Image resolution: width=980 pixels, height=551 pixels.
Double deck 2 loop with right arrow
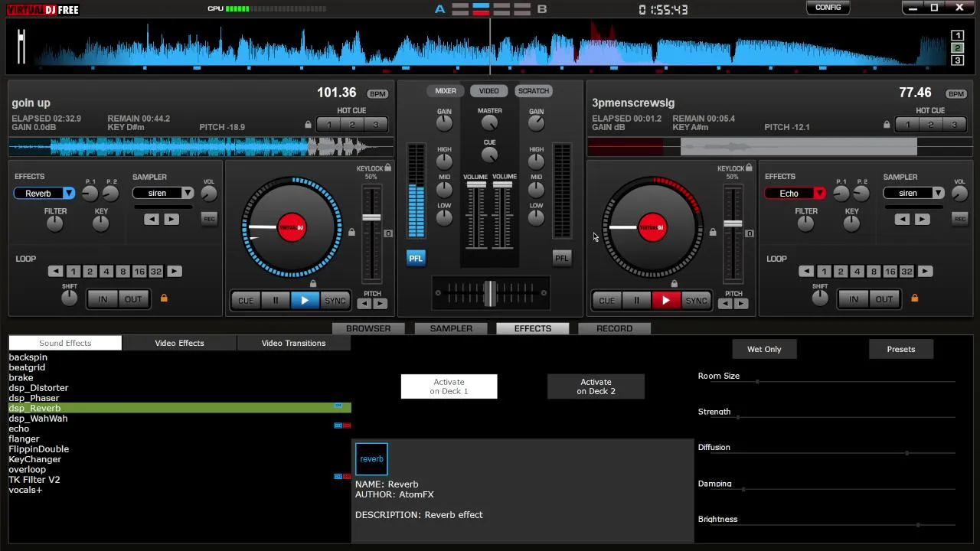tap(925, 272)
